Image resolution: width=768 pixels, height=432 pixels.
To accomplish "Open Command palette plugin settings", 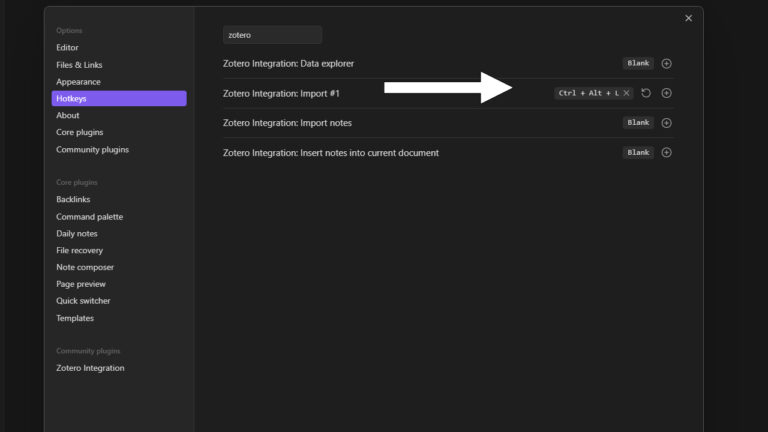I will tap(90, 217).
